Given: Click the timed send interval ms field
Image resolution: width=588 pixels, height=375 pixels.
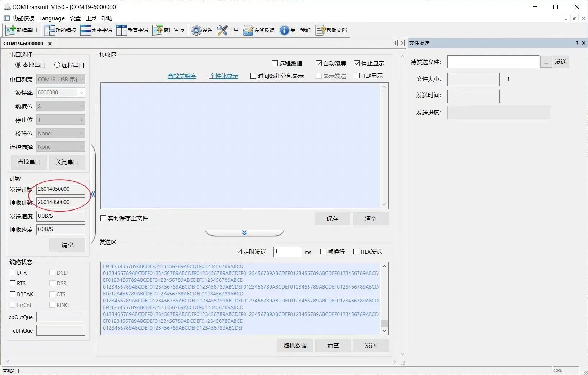Looking at the screenshot, I should [x=288, y=252].
